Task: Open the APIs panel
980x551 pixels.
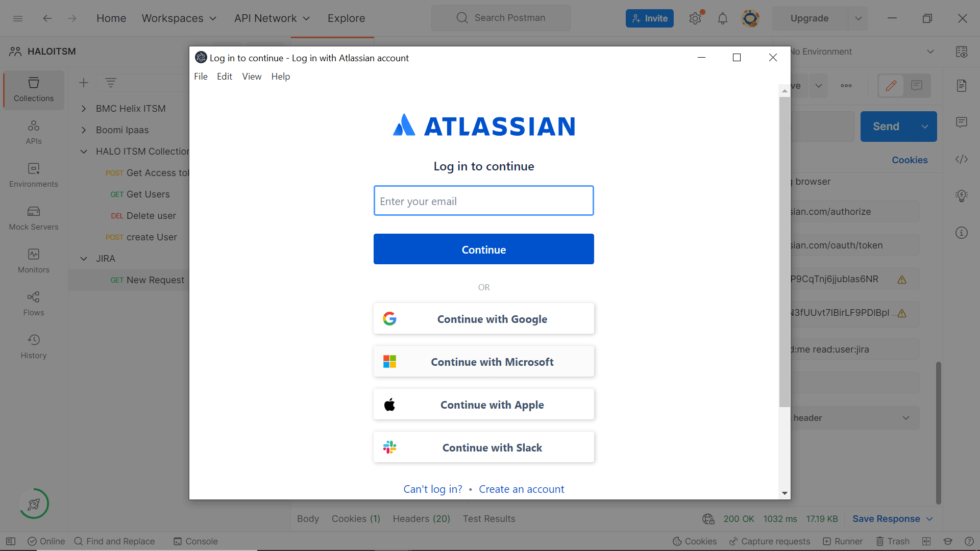Action: click(x=33, y=132)
